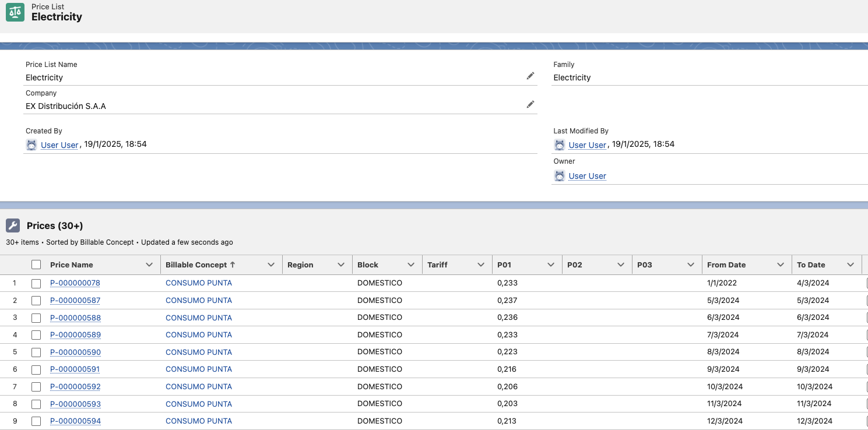Sort by the From Date column header
868x430 pixels.
(726, 265)
